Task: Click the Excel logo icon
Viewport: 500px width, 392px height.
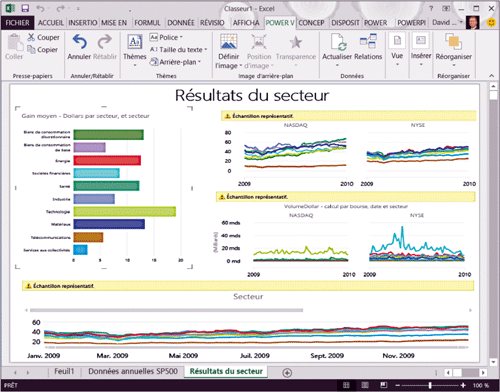Action: [x=10, y=8]
